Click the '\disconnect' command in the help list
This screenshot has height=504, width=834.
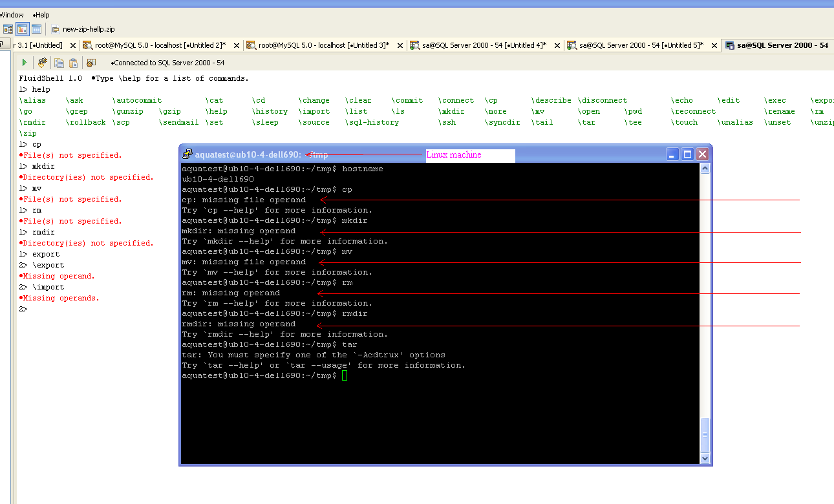coord(603,100)
